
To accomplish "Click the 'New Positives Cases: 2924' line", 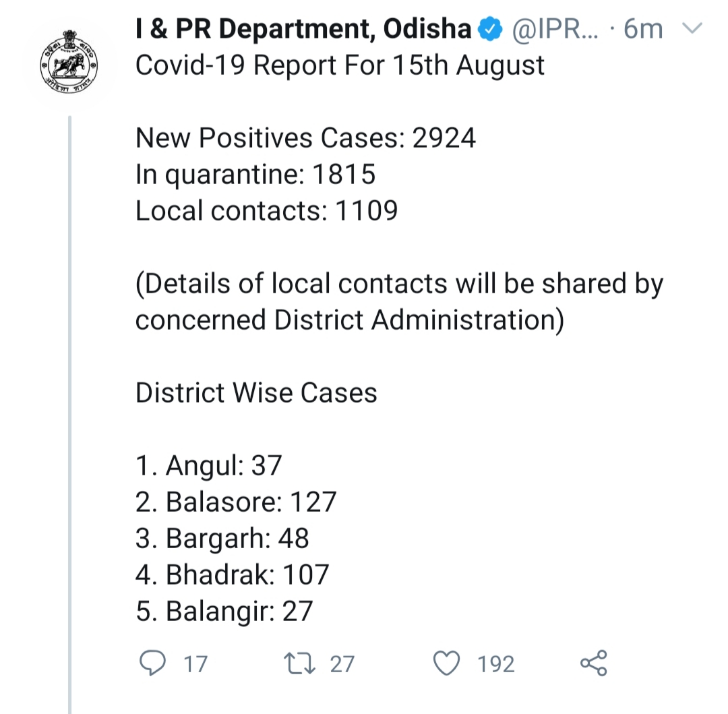I will point(305,138).
